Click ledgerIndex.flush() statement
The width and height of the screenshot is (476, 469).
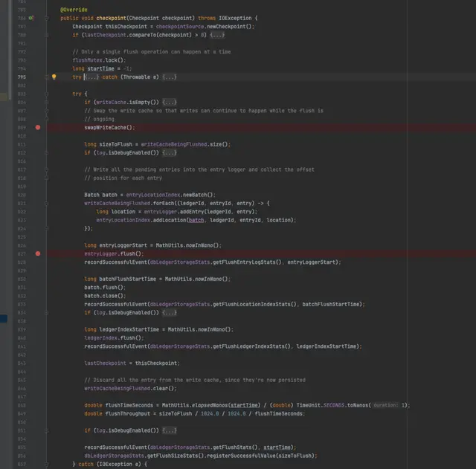[x=114, y=337]
